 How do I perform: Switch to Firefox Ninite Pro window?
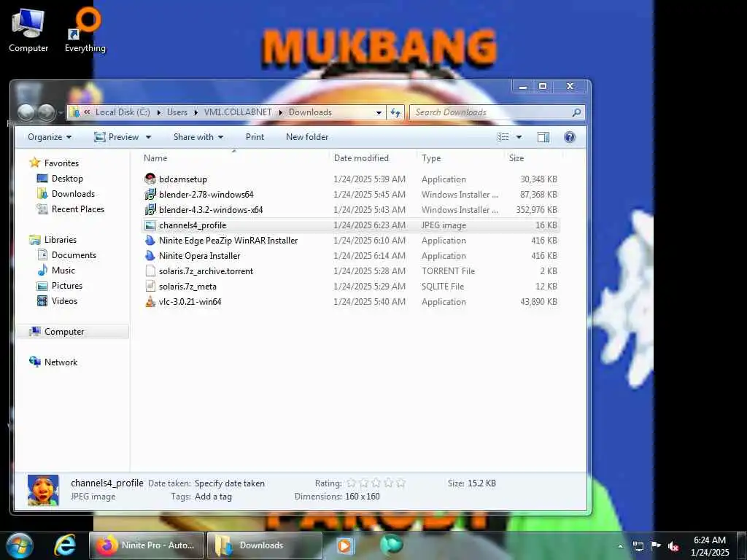[146, 545]
